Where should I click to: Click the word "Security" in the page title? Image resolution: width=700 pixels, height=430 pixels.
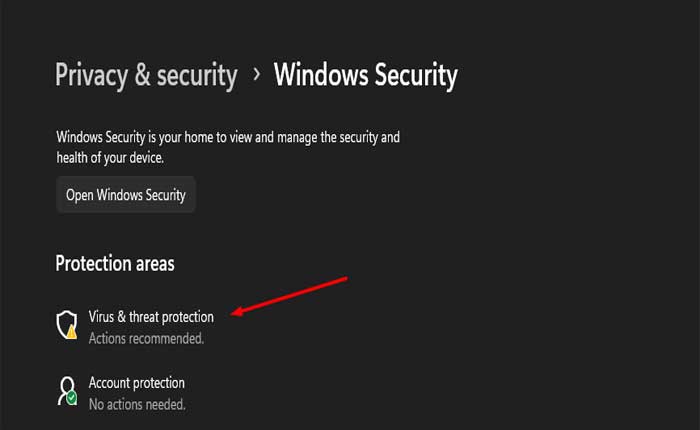411,75
